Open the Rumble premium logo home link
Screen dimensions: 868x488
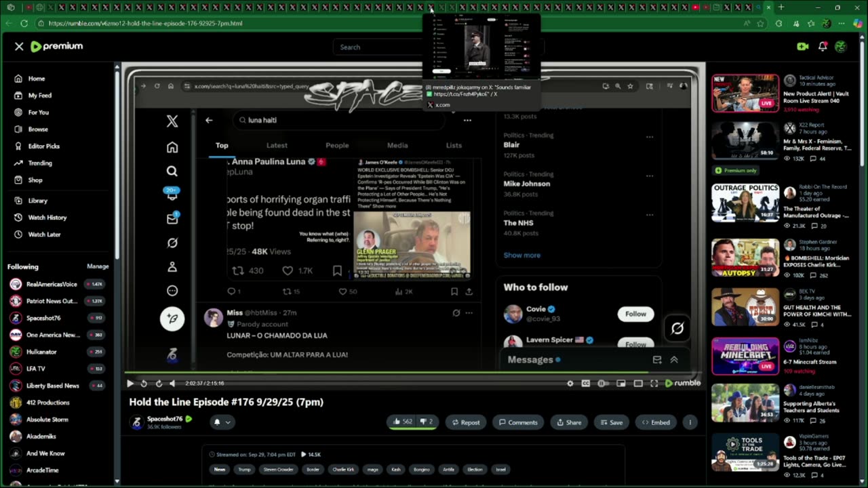57,46
